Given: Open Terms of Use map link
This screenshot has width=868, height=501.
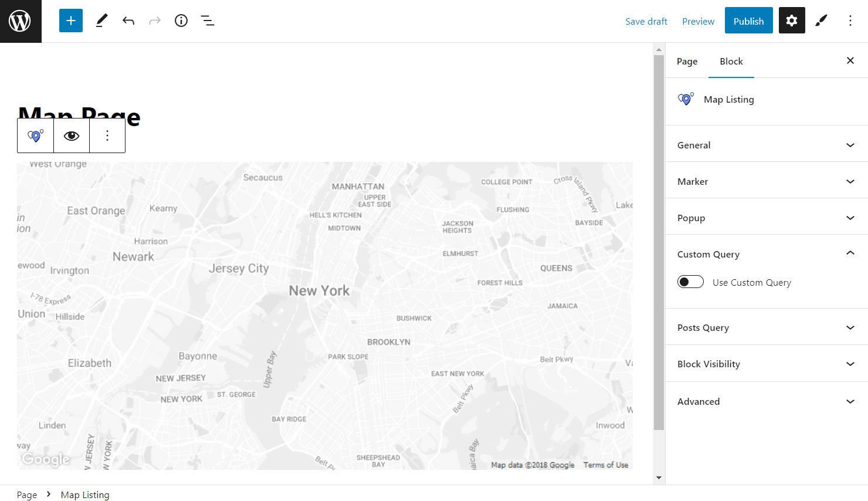Looking at the screenshot, I should click(606, 465).
